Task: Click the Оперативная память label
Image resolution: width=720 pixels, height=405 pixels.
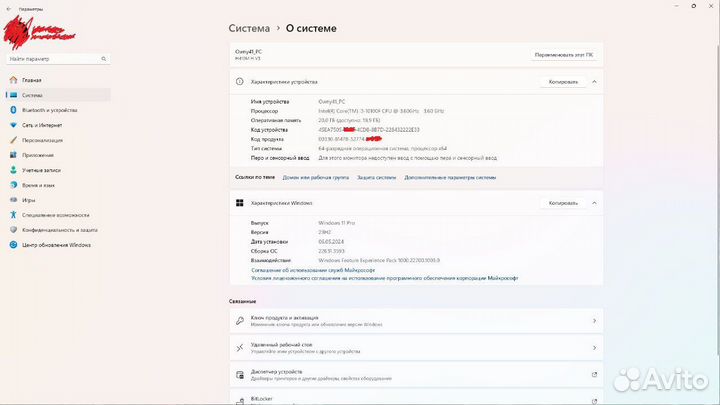Action: click(276, 120)
